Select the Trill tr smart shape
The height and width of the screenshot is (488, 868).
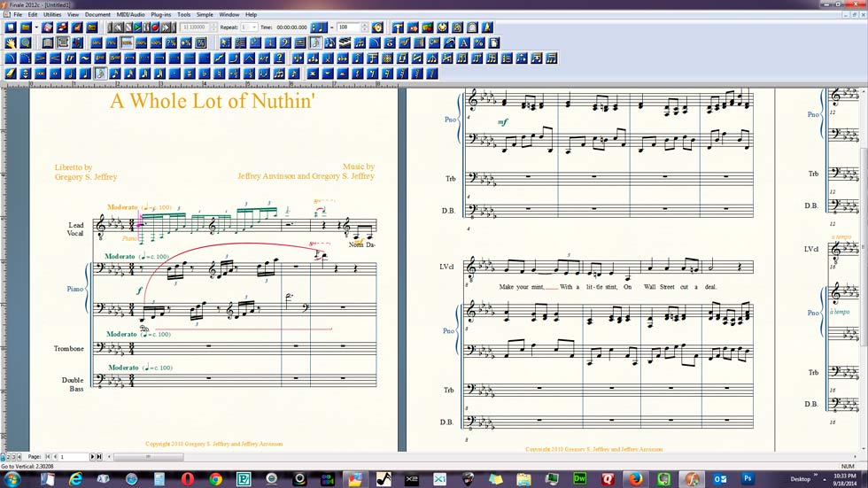coord(70,58)
